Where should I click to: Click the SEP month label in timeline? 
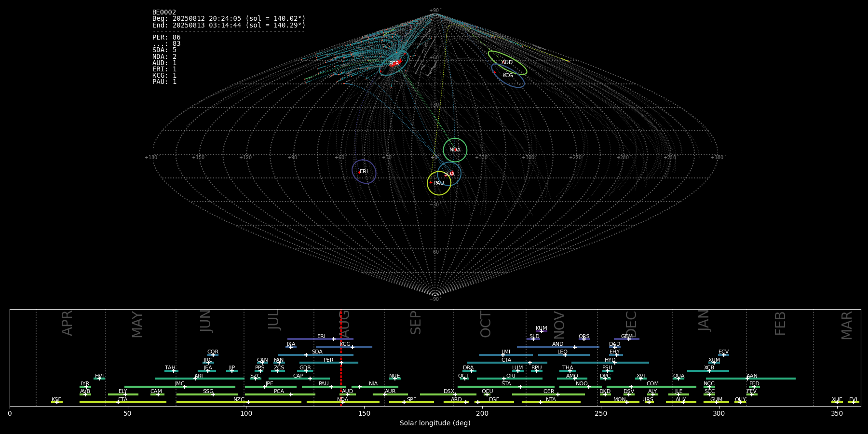[x=415, y=323]
